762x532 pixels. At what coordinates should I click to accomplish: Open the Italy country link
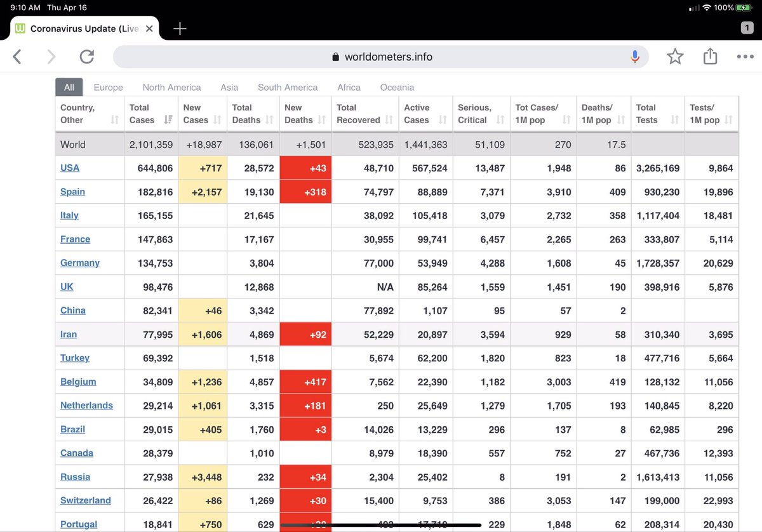click(69, 215)
